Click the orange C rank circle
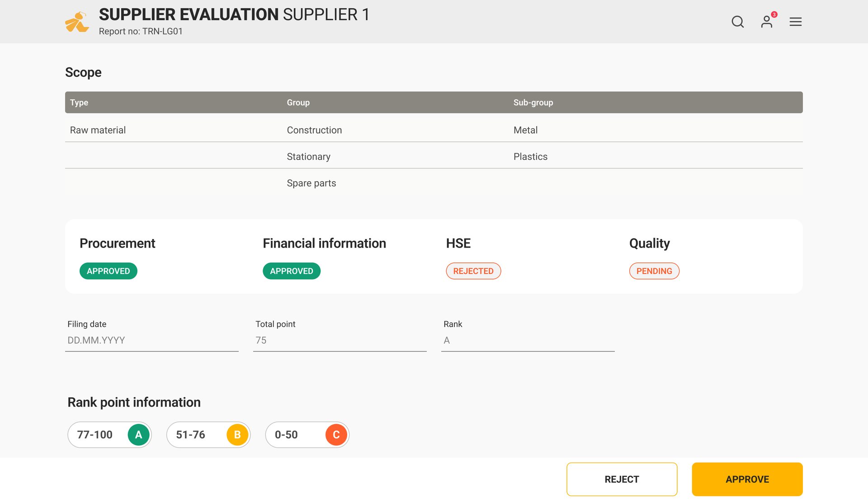The image size is (868, 501). (x=336, y=435)
